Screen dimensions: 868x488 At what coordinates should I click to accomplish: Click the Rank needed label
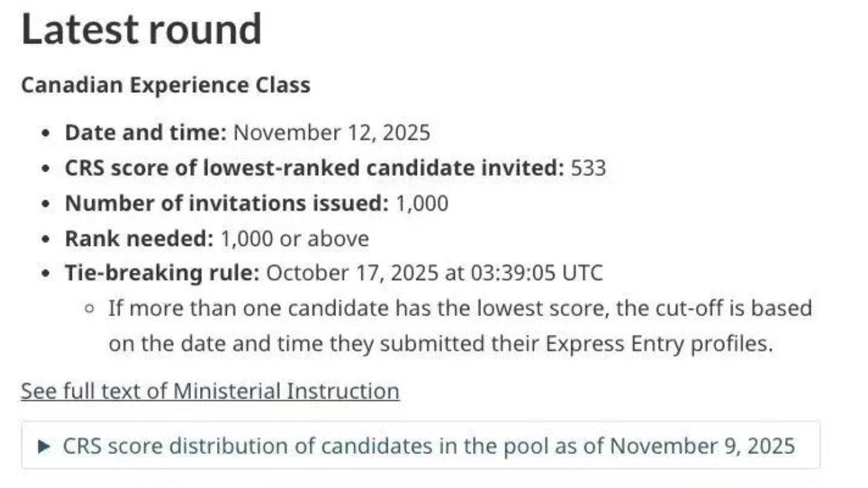(139, 239)
